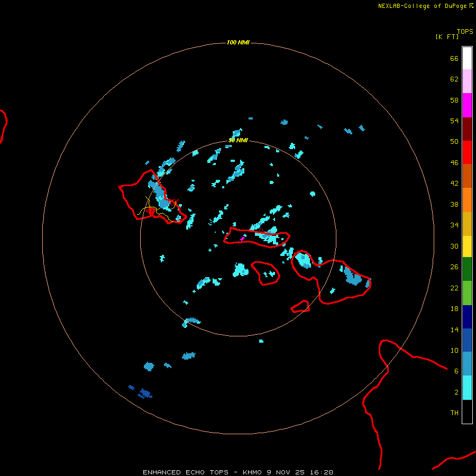Select the 2 legend value
The image size is (476, 476).
tap(456, 392)
